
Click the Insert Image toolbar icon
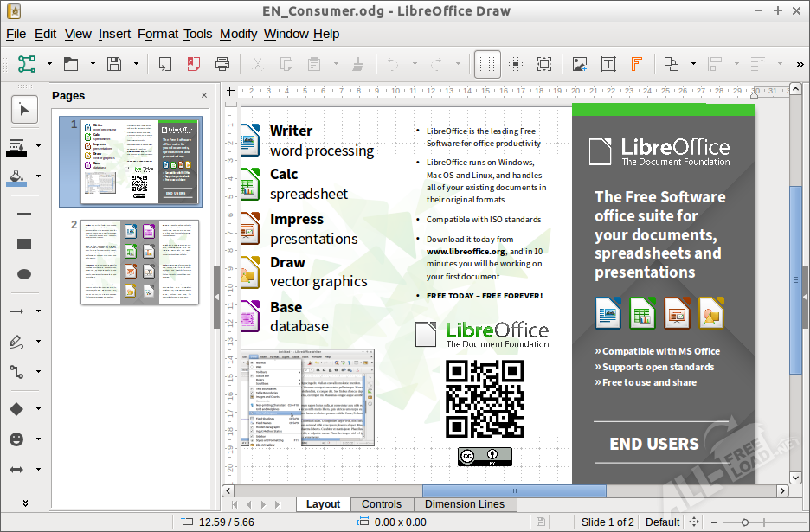coord(578,64)
